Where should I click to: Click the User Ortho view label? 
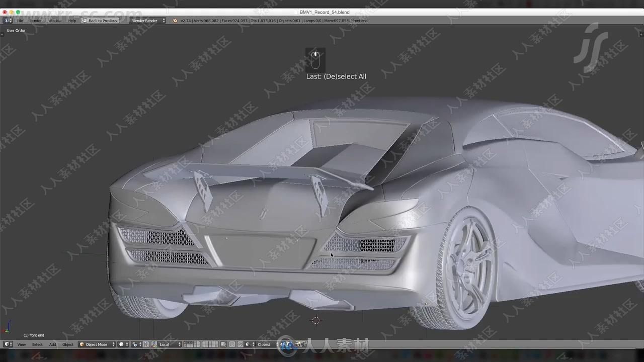[x=16, y=31]
